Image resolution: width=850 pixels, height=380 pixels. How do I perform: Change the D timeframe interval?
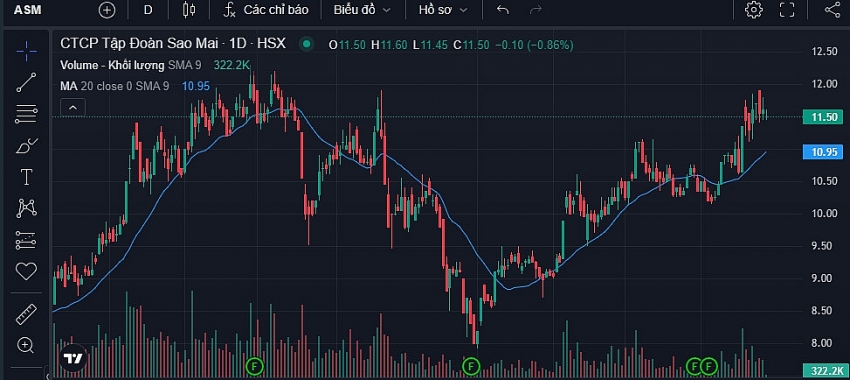tap(148, 10)
